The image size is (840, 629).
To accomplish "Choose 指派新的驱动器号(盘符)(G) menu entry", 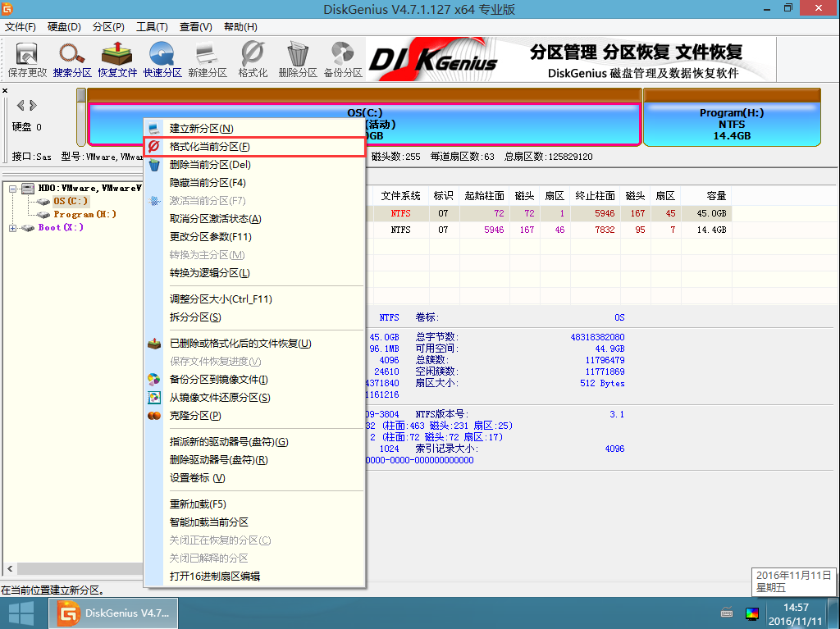I will point(254,442).
